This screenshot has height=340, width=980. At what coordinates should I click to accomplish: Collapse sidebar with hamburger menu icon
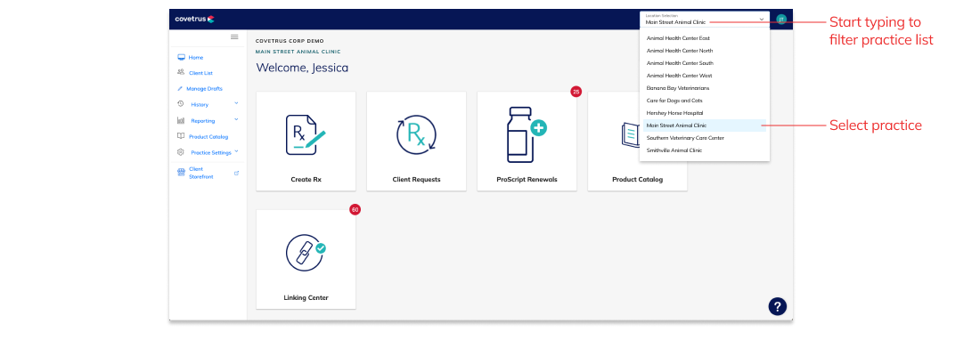click(234, 36)
